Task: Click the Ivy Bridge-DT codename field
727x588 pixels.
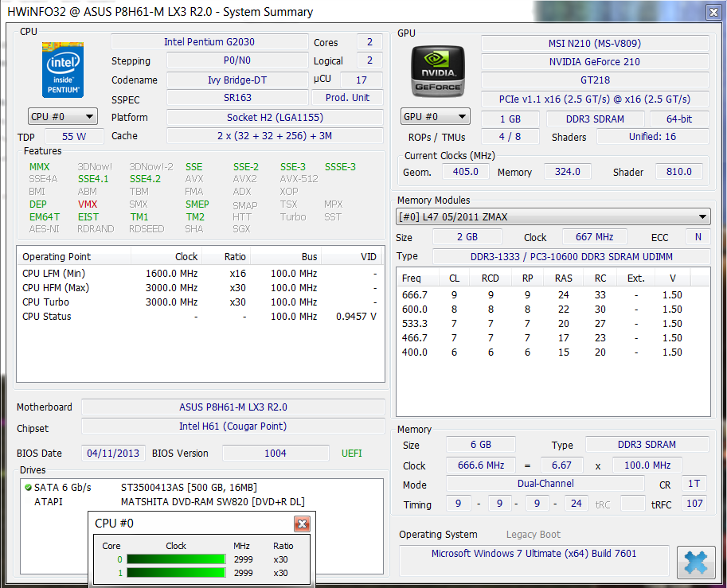Action: coord(237,80)
